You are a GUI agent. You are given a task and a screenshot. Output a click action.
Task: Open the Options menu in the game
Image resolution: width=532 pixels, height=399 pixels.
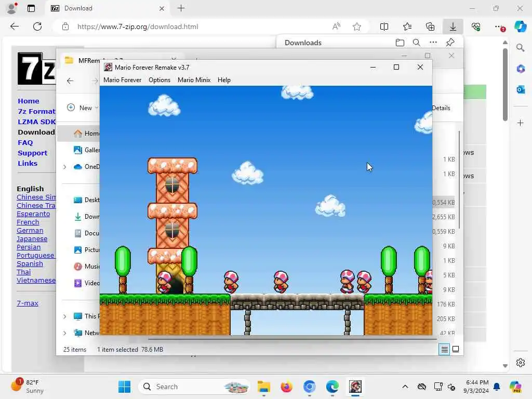(159, 80)
